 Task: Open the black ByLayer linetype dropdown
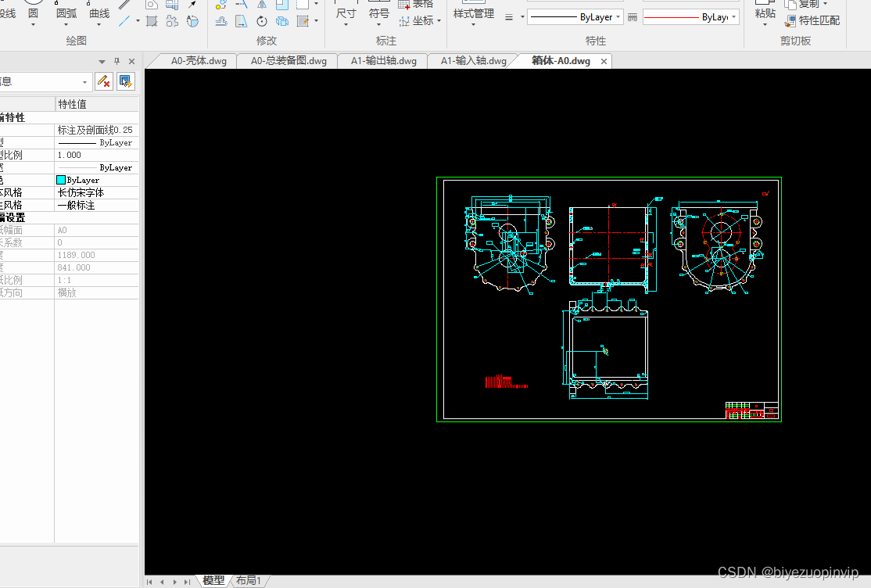575,17
